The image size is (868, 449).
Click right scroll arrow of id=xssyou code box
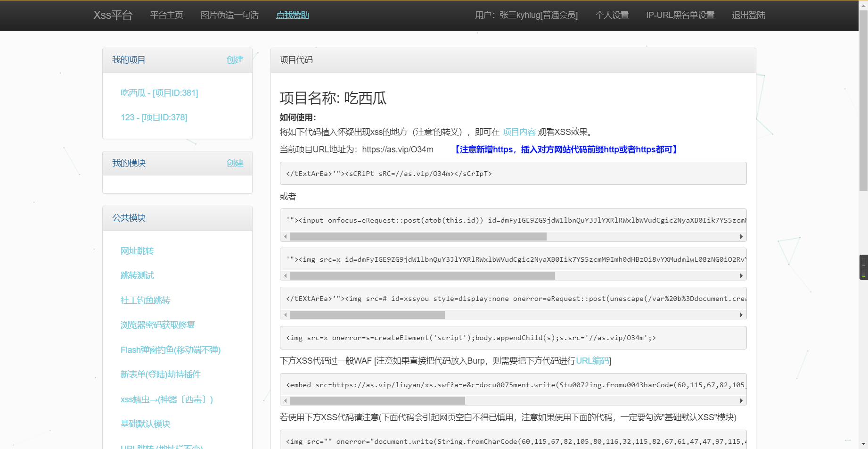click(741, 315)
